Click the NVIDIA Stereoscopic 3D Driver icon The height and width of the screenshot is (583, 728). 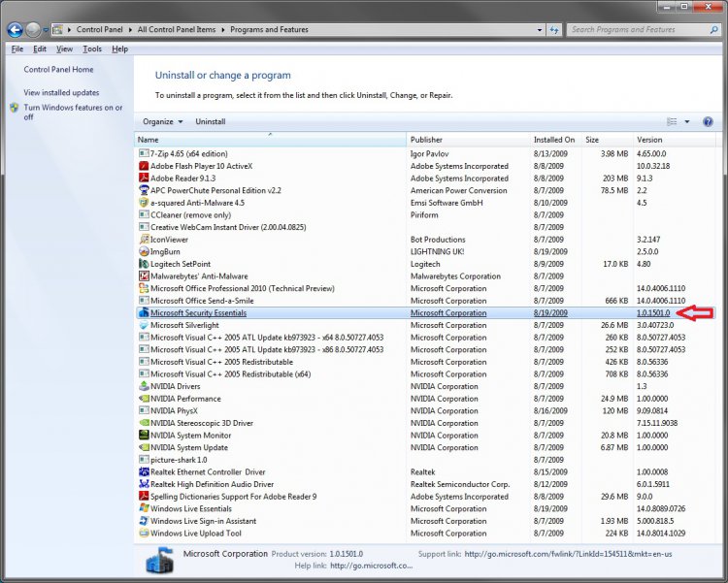(144, 423)
